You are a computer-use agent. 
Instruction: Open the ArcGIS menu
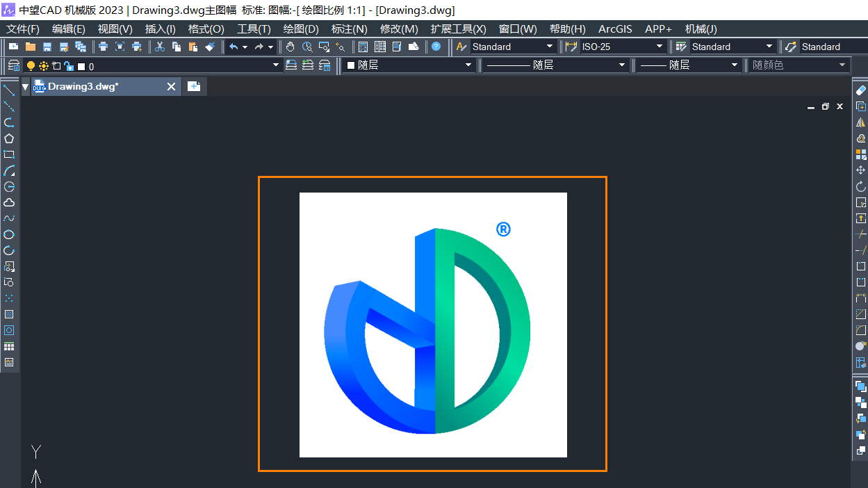pos(616,29)
